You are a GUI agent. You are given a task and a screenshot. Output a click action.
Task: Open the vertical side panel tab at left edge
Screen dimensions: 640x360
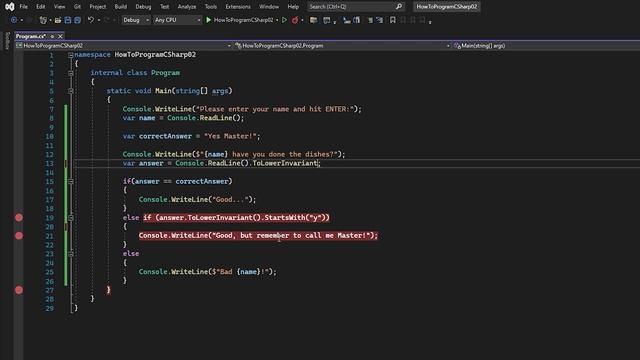[x=7, y=41]
